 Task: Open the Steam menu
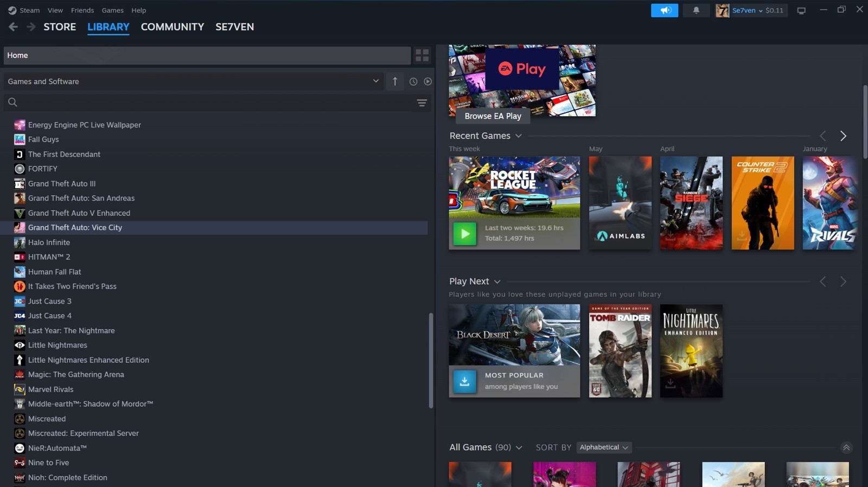(x=30, y=10)
